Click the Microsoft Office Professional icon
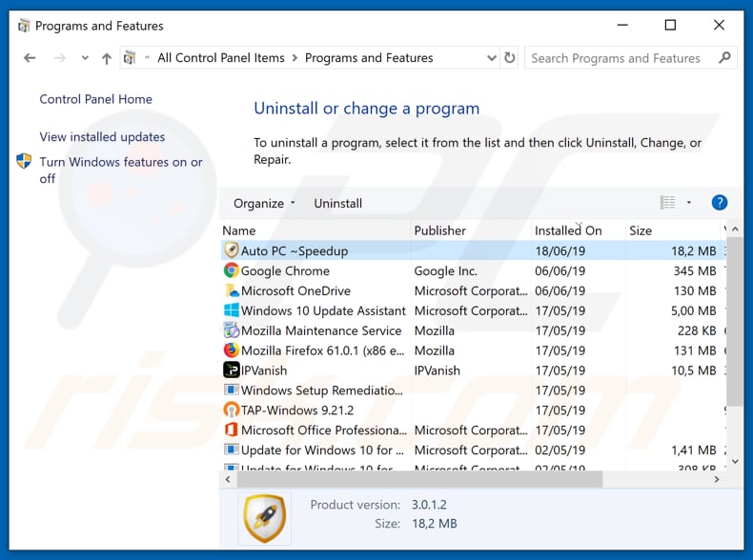The width and height of the screenshot is (753, 560). 231,430
